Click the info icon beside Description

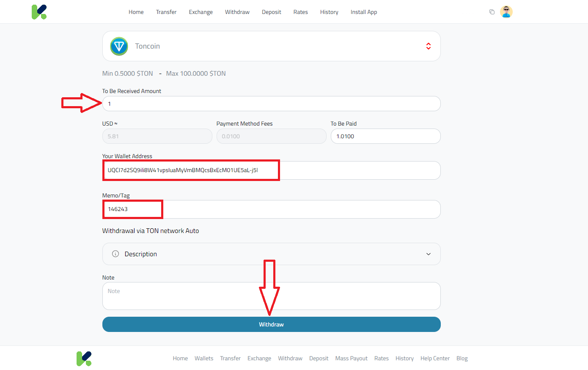tap(115, 254)
